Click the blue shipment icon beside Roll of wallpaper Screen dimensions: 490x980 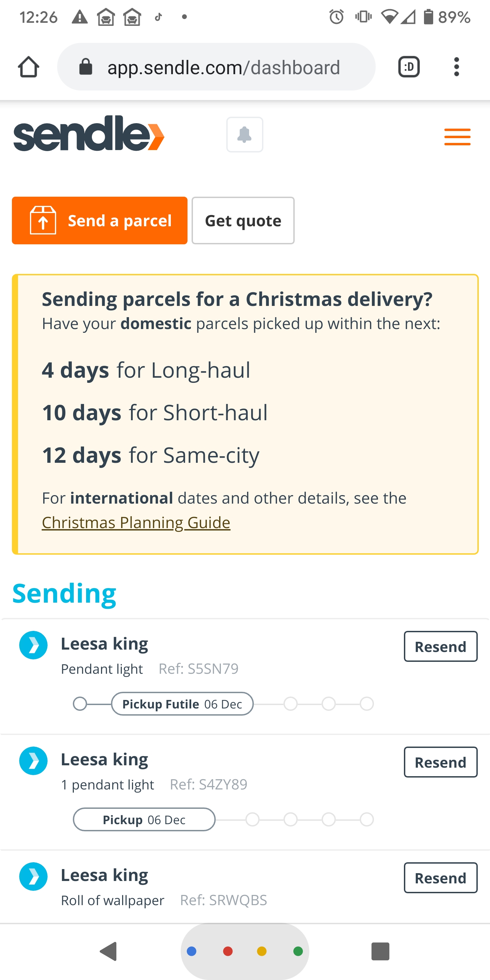pyautogui.click(x=33, y=877)
